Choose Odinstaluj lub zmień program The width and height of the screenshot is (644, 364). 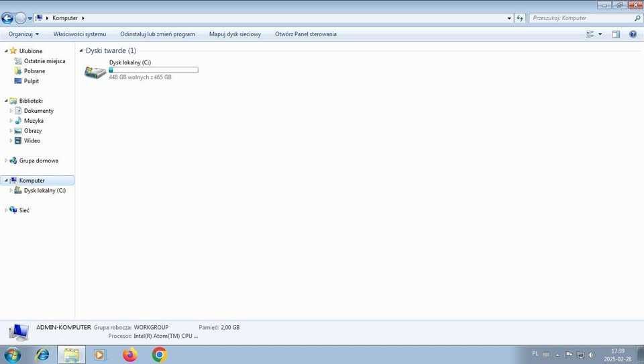[x=158, y=34]
